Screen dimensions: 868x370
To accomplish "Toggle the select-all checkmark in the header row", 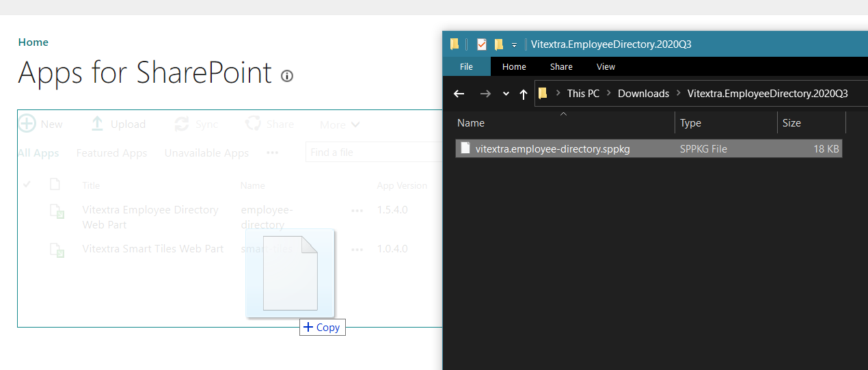I will click(27, 185).
